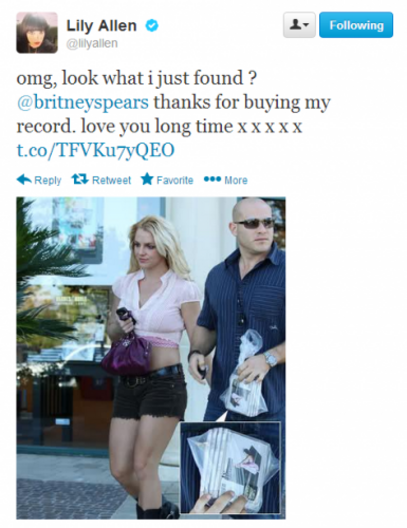Click the Favorite star icon
Screen dimensions: 407x528
pyautogui.click(x=147, y=179)
